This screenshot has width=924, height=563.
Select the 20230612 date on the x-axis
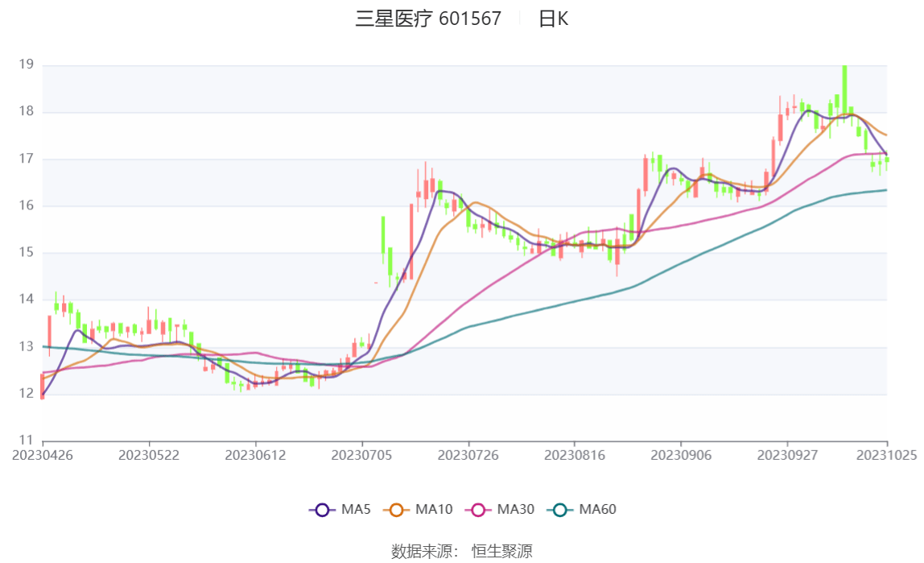(x=255, y=455)
